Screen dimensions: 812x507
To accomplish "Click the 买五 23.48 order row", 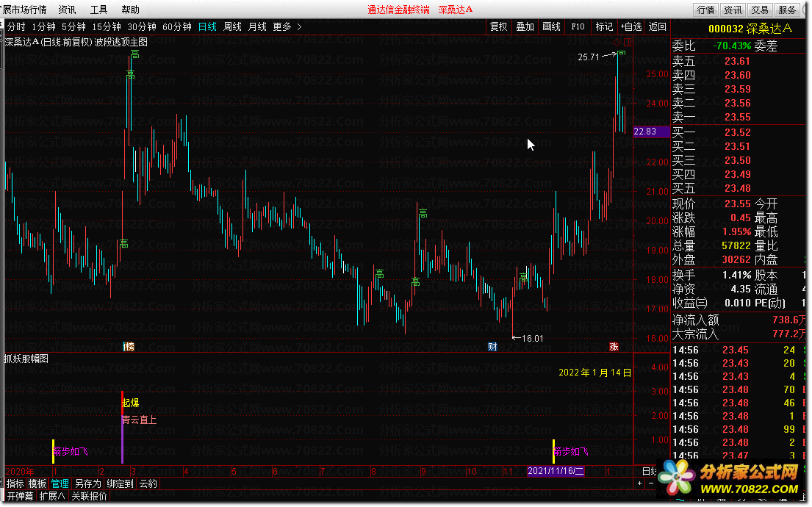I will pyautogui.click(x=739, y=189).
